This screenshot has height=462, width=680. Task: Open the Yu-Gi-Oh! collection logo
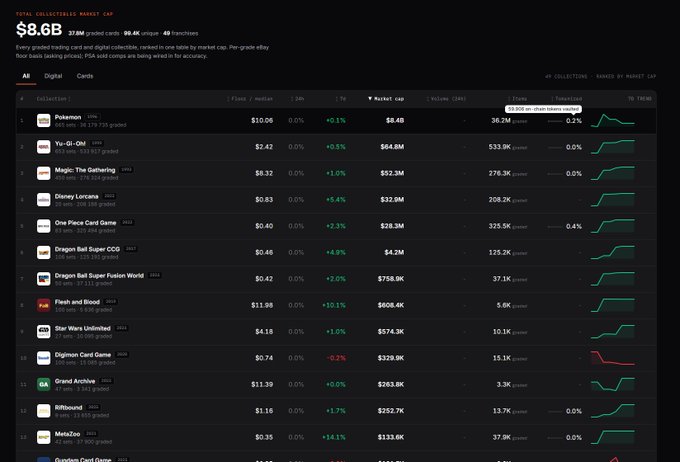point(43,147)
